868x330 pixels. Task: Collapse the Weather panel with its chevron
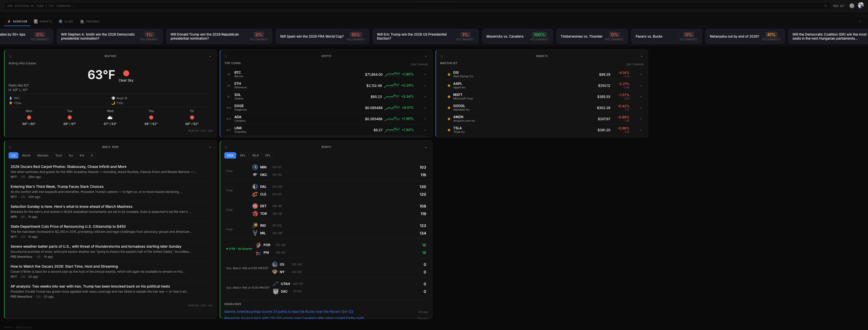pyautogui.click(x=210, y=56)
